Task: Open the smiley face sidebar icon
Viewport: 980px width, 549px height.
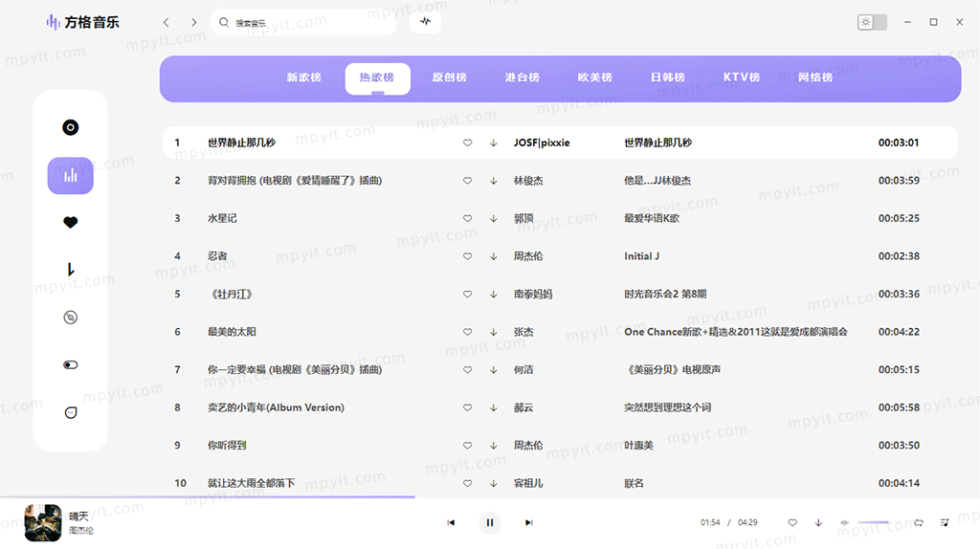Action: pos(71,412)
